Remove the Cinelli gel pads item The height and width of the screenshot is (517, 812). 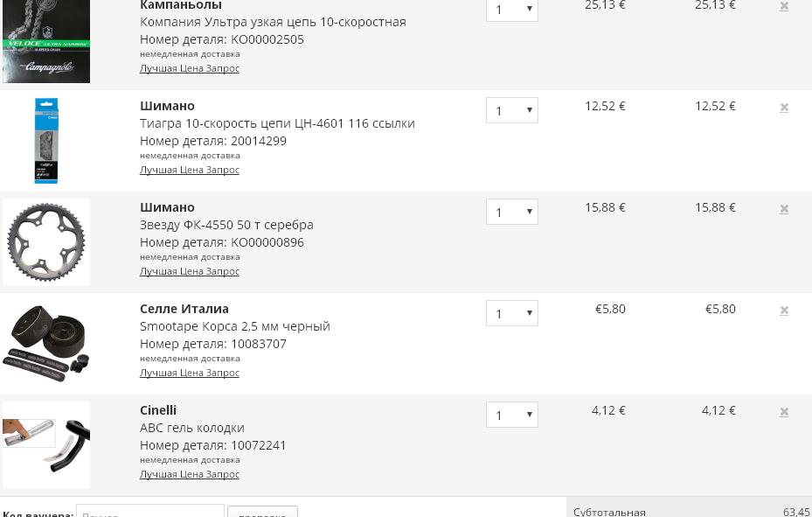pos(784,412)
